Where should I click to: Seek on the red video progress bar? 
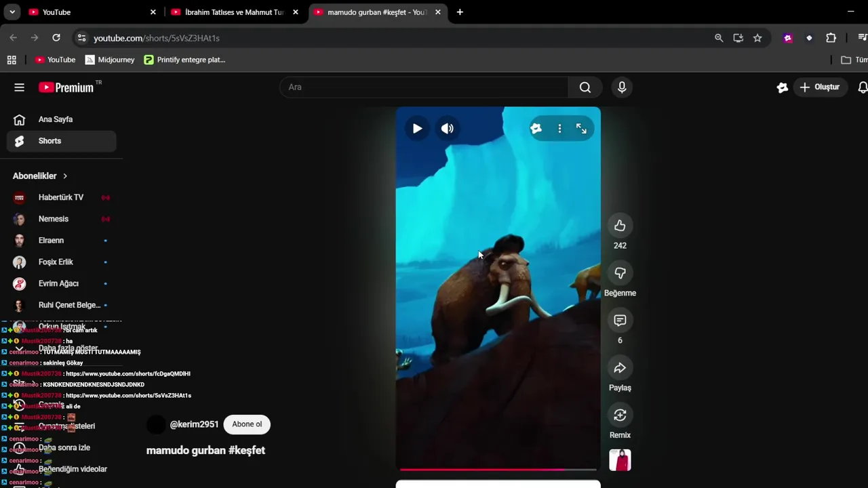pos(498,469)
